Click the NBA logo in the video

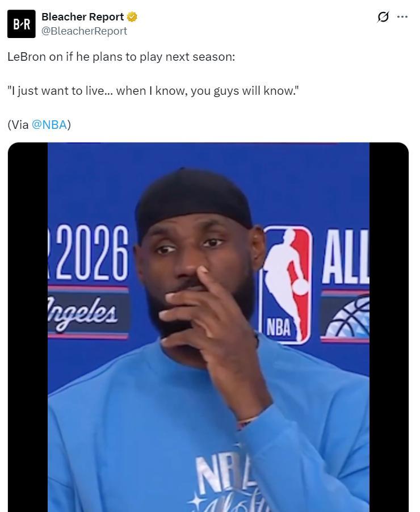(286, 285)
